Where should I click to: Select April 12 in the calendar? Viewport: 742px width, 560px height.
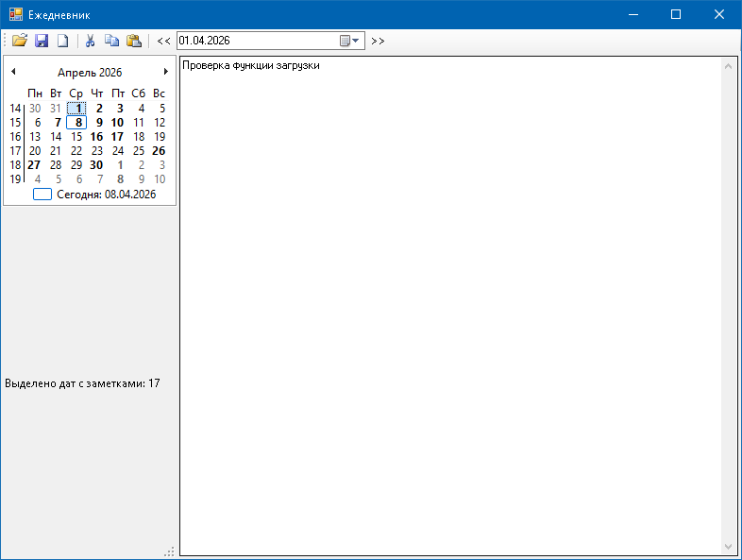159,123
